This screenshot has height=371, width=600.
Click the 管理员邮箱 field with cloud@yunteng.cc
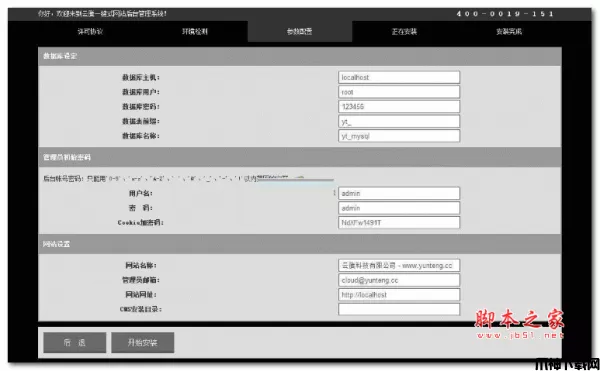point(399,280)
